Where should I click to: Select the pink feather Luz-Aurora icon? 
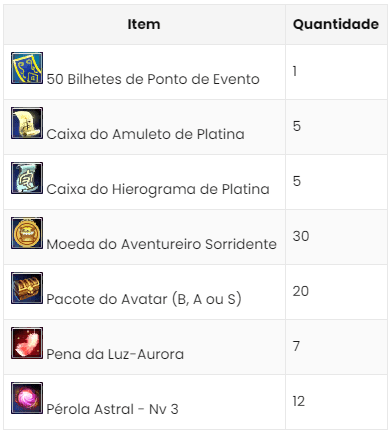click(27, 343)
